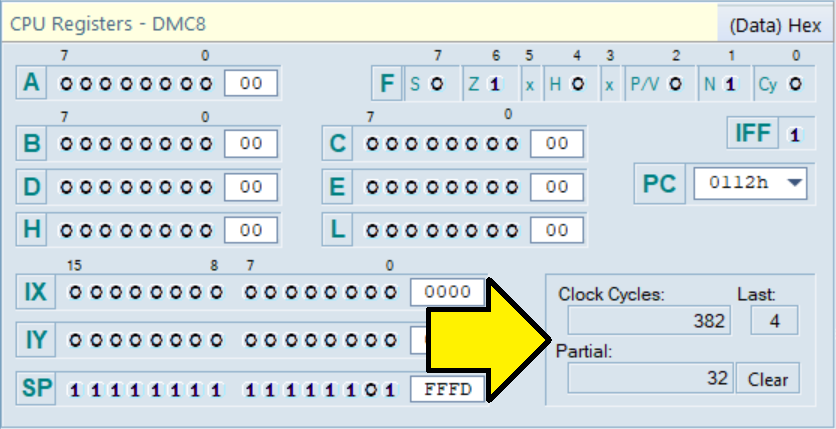Click the D register hex value field

[251, 187]
